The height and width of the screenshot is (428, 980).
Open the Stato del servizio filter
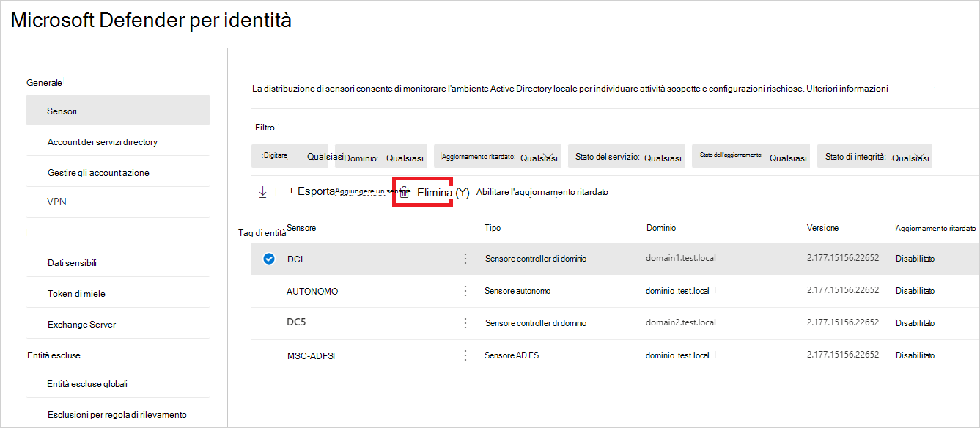627,157
